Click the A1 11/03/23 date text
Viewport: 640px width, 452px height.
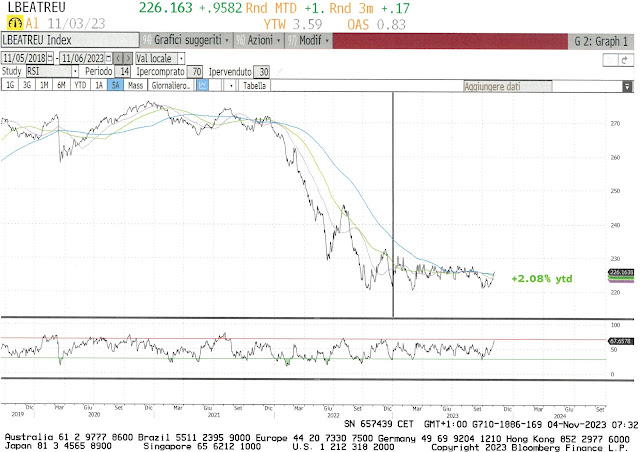tap(65, 23)
